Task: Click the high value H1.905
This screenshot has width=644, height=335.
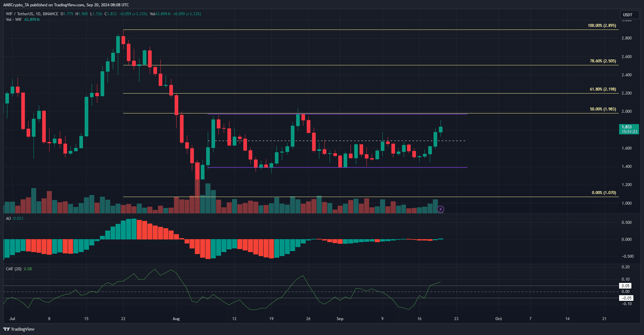Action: [82, 14]
